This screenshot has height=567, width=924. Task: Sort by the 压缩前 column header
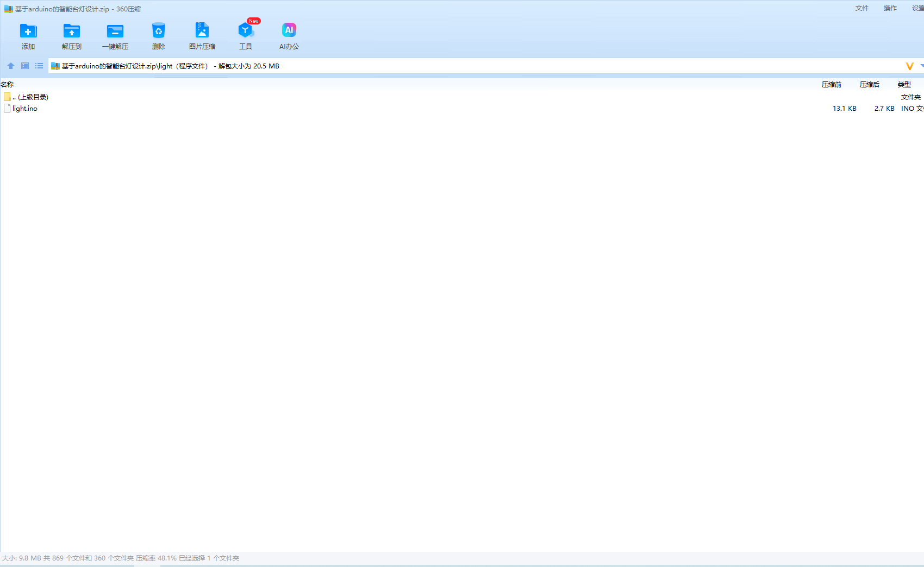pos(832,84)
